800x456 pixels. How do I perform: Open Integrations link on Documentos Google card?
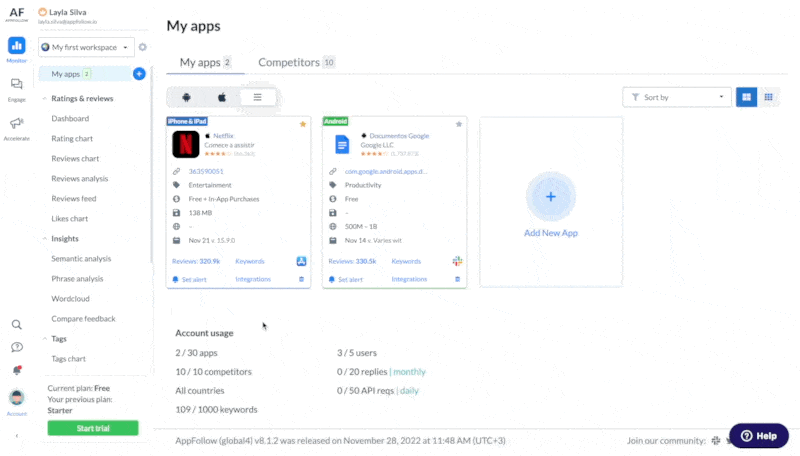point(409,279)
